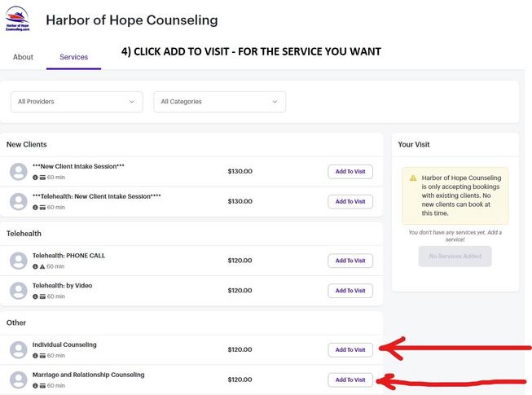
Task: Click the Marriage and Relationship Counseling title
Action: click(x=88, y=375)
